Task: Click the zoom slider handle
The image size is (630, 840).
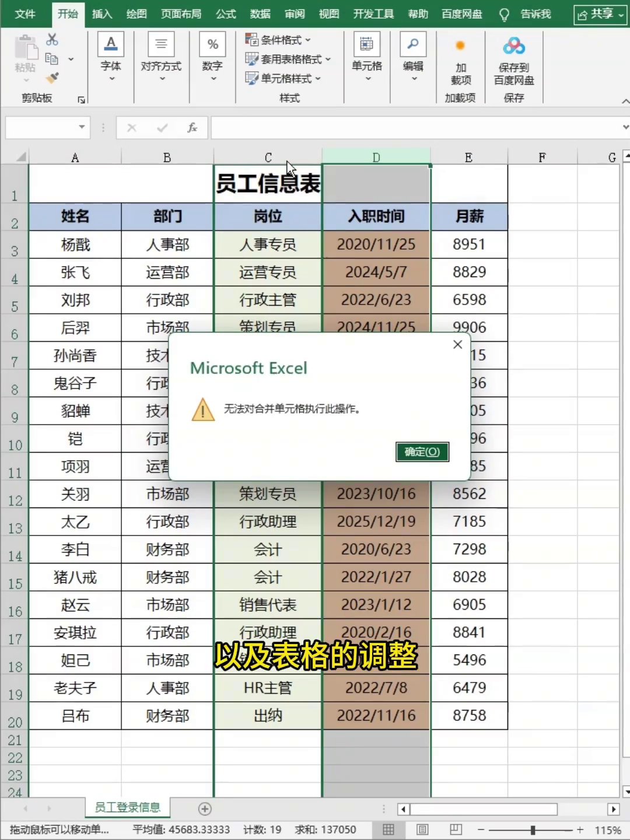Action: point(533,829)
